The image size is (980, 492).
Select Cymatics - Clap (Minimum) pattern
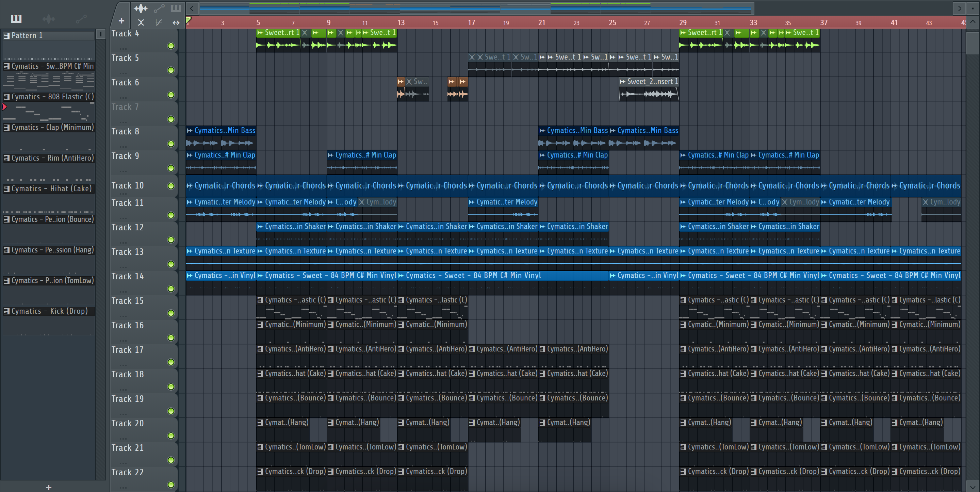[49, 128]
